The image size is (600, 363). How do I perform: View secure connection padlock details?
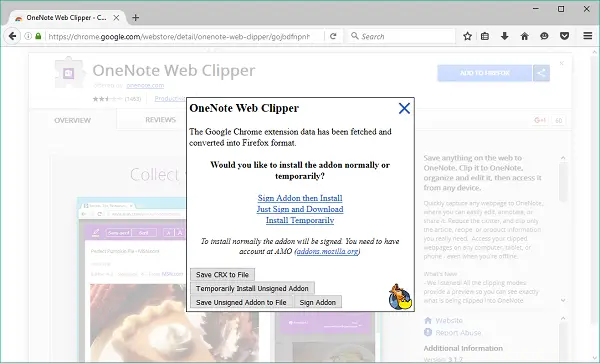[x=38, y=36]
